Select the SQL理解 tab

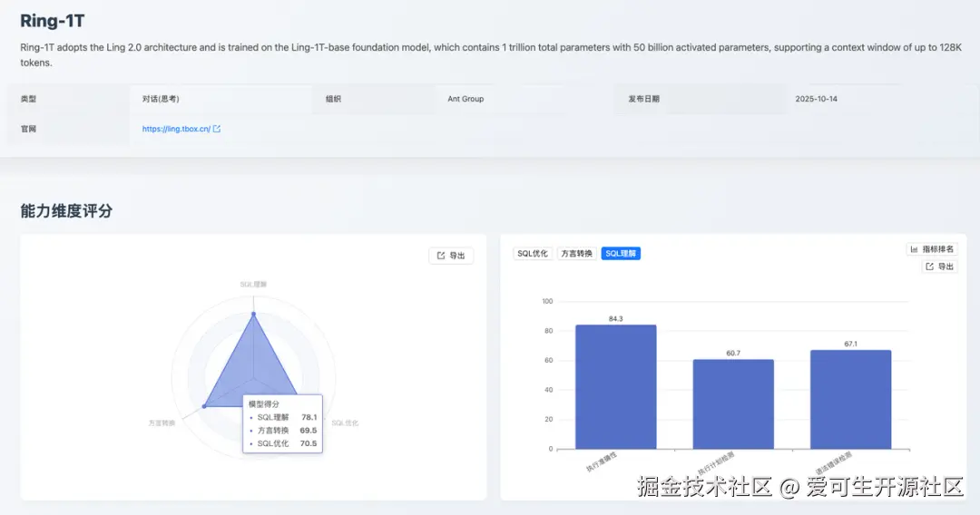(x=621, y=254)
